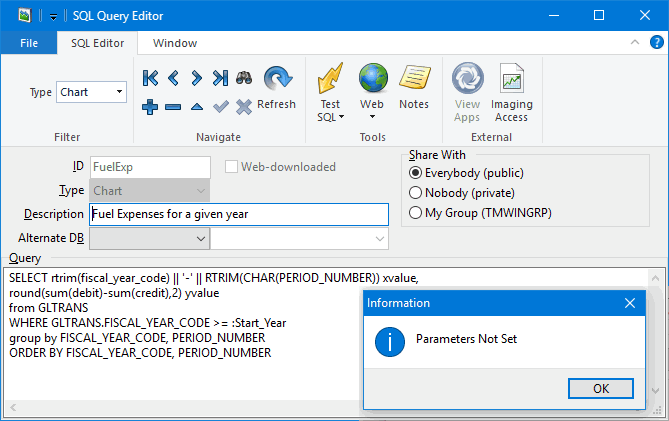This screenshot has height=421, width=669.
Task: Click the query scrollbar up arrow
Action: point(655,279)
